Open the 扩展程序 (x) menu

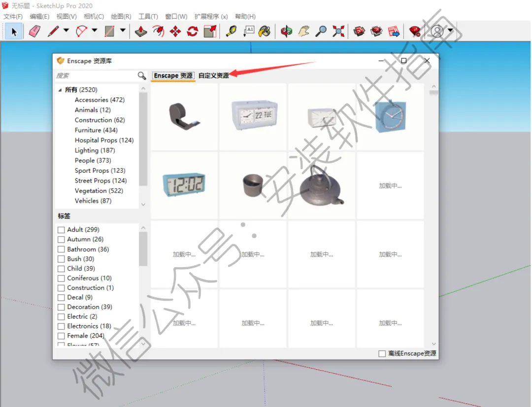[x=211, y=16]
